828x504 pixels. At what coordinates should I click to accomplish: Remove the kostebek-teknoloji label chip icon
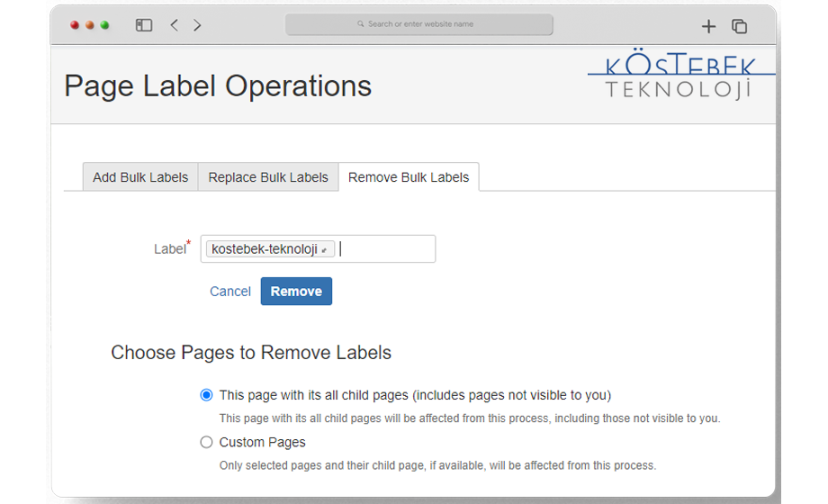(x=324, y=250)
